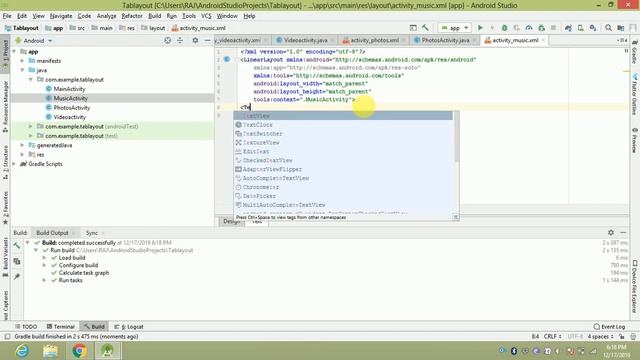
Task: Click autocomplete popup scrollbar
Action: pos(456,137)
